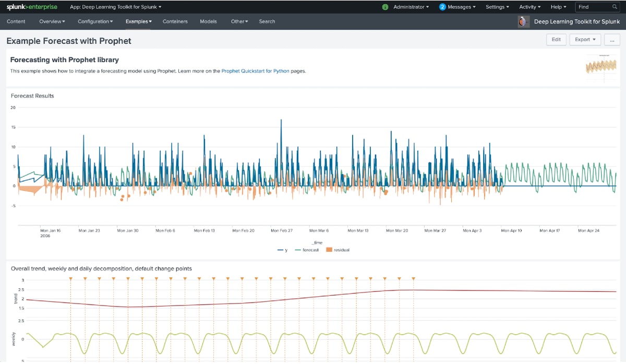Click the Mon Jan 23 axis label
This screenshot has height=364, width=626.
tap(89, 230)
